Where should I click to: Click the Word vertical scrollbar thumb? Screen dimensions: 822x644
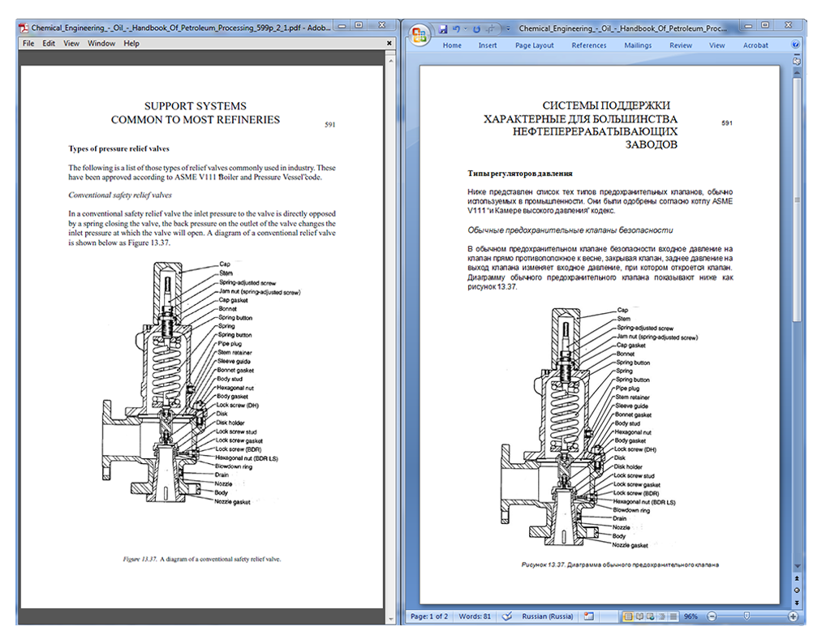797,200
